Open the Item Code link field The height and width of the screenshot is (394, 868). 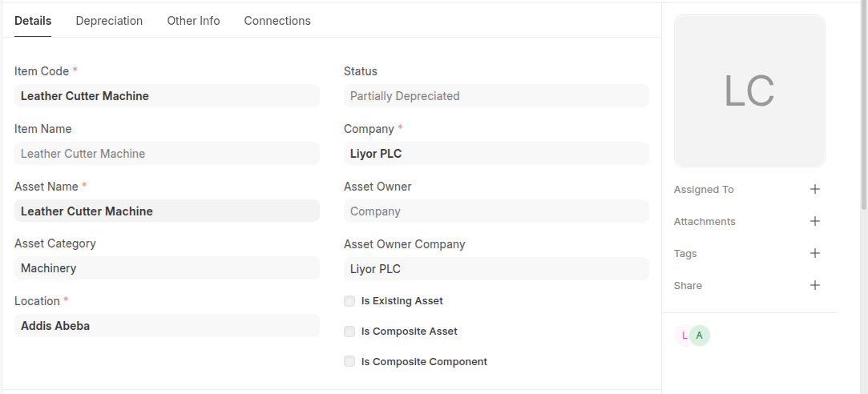click(167, 96)
